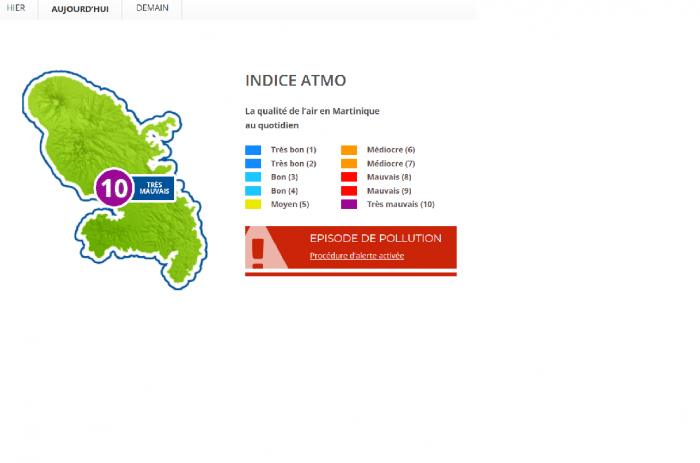Open the 'Procédure d'alerte activée' link
700x463 pixels.
coord(357,256)
